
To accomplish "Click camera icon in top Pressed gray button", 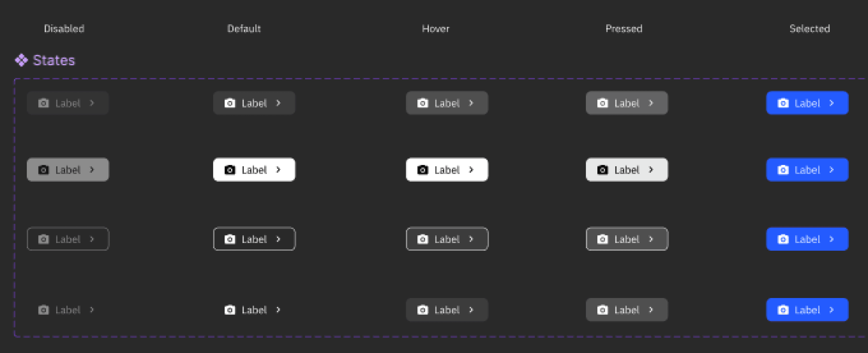I will pos(602,103).
